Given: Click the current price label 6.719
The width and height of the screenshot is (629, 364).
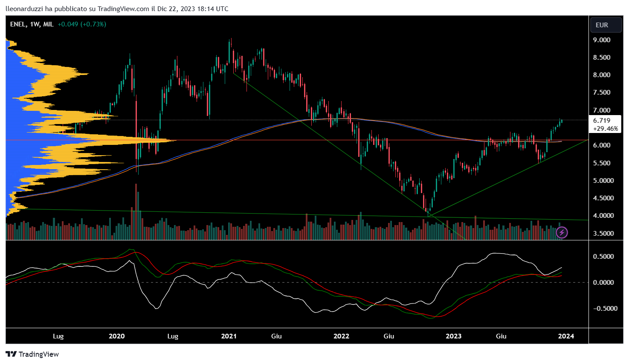Looking at the screenshot, I should coord(602,121).
